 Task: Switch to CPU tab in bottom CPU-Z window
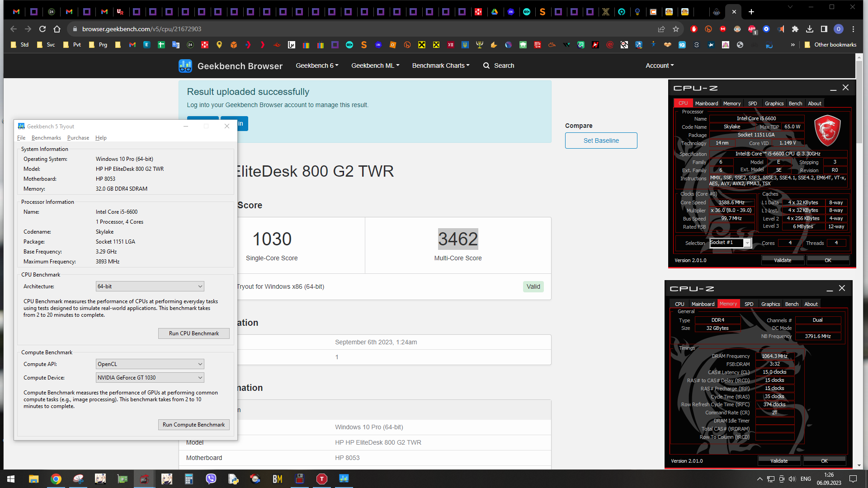pyautogui.click(x=679, y=304)
